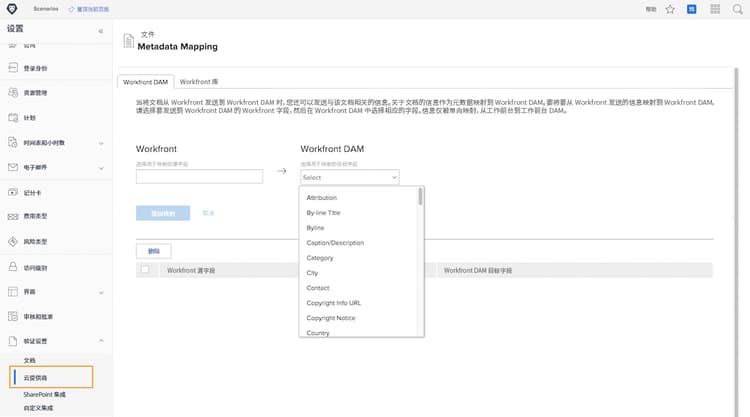The height and width of the screenshot is (417, 750).
Task: Open the main menu grid icon
Action: [715, 9]
